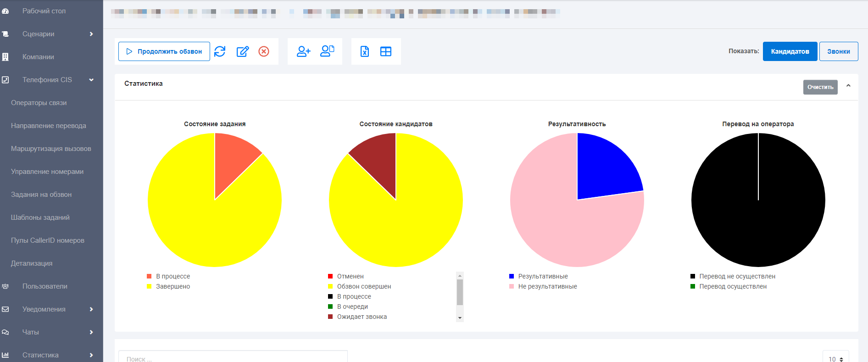Click the red cancel circle icon
Viewport: 868px width, 362px height.
[264, 51]
